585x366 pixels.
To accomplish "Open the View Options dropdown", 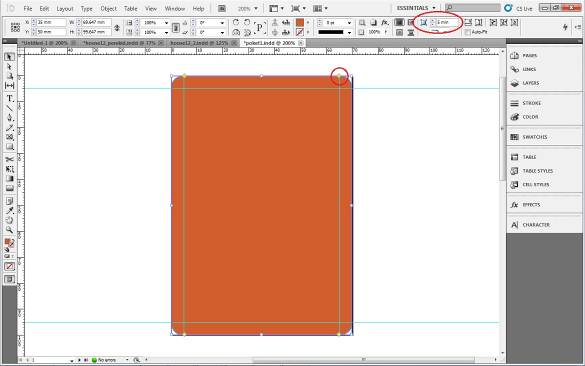I will tap(276, 8).
